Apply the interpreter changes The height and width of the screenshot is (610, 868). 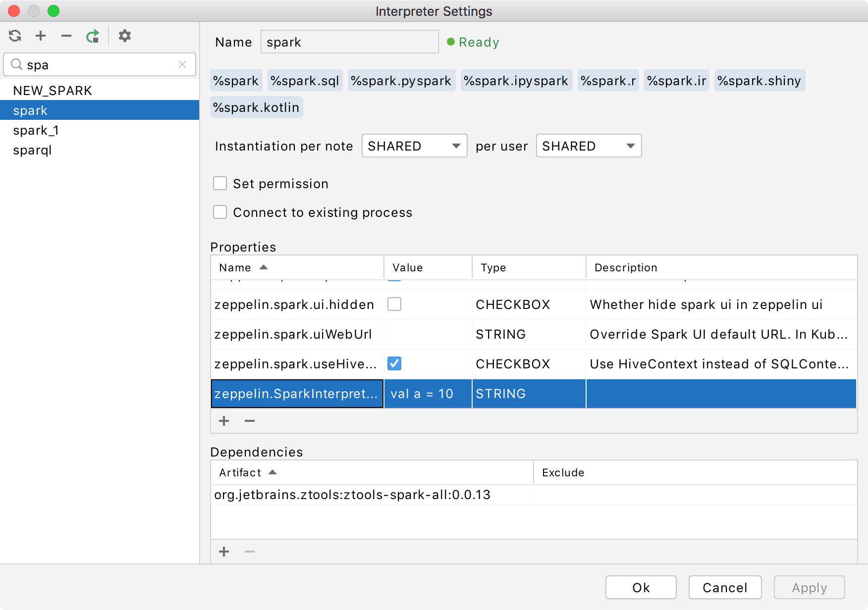(809, 587)
